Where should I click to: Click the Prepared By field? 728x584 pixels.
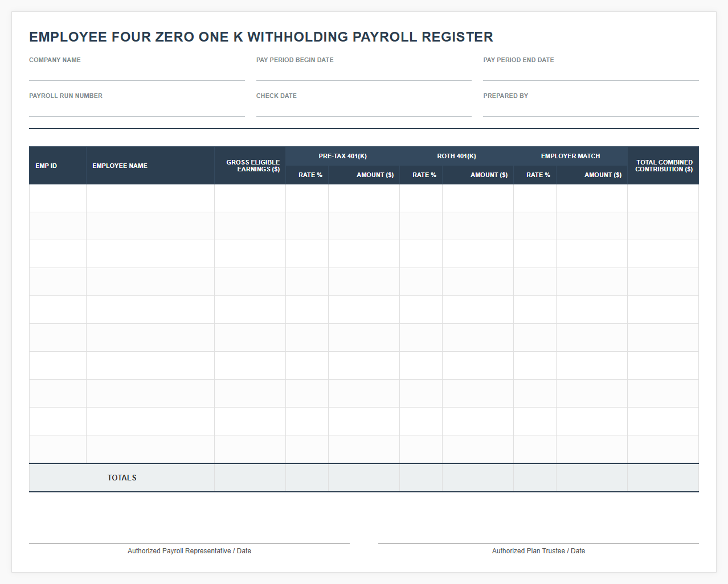591,109
